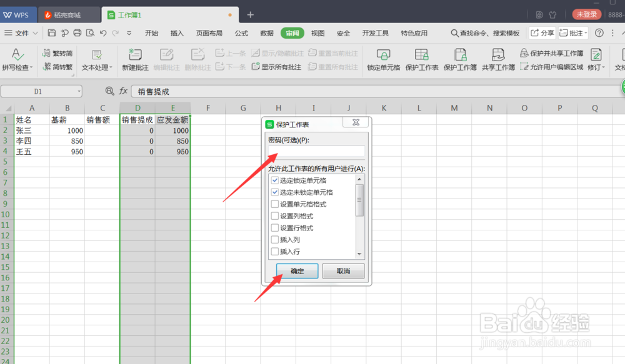Switch to 页面布局 tab
Image resolution: width=625 pixels, height=364 pixels.
click(x=209, y=33)
